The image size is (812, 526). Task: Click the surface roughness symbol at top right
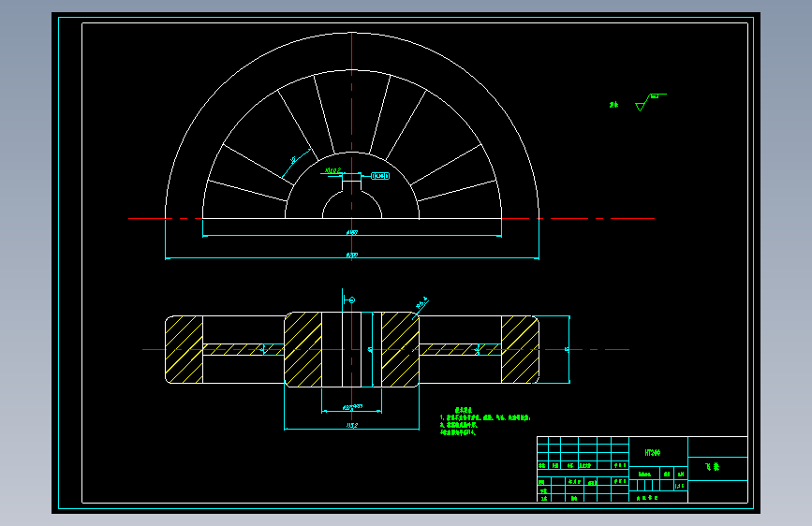point(650,102)
